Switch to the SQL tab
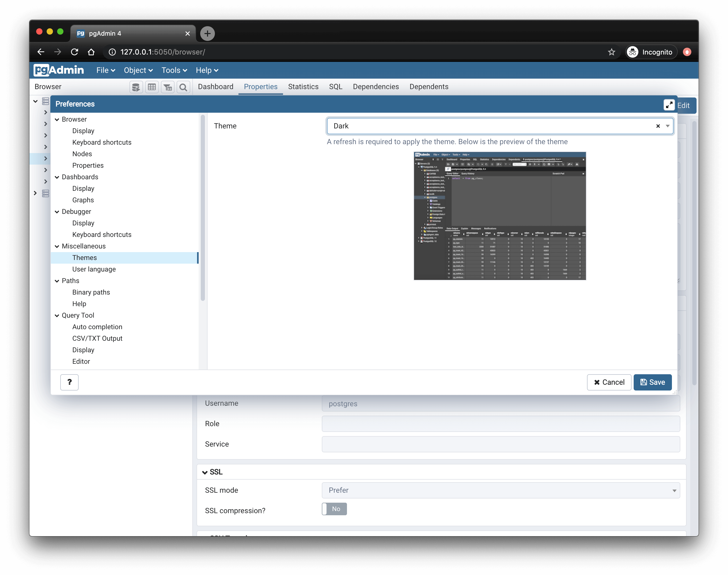 pyautogui.click(x=335, y=87)
